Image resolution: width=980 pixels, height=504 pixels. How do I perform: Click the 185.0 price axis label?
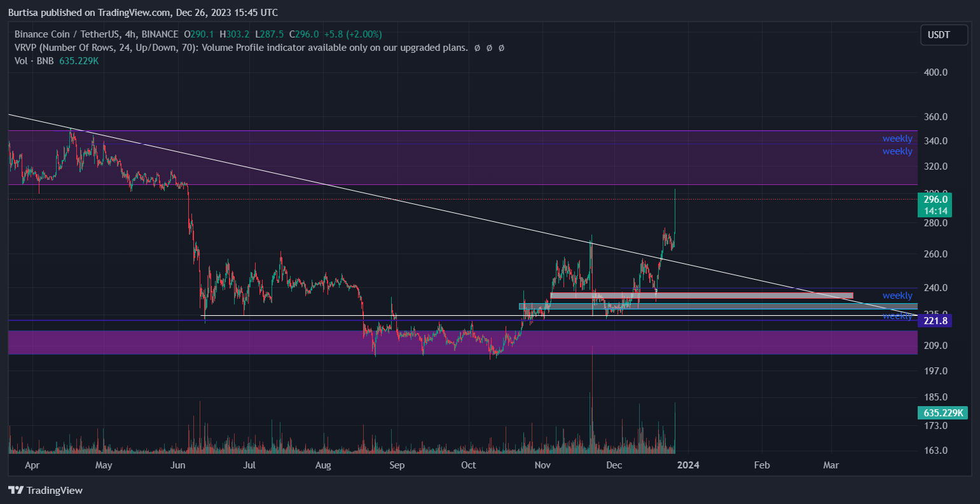(x=935, y=398)
